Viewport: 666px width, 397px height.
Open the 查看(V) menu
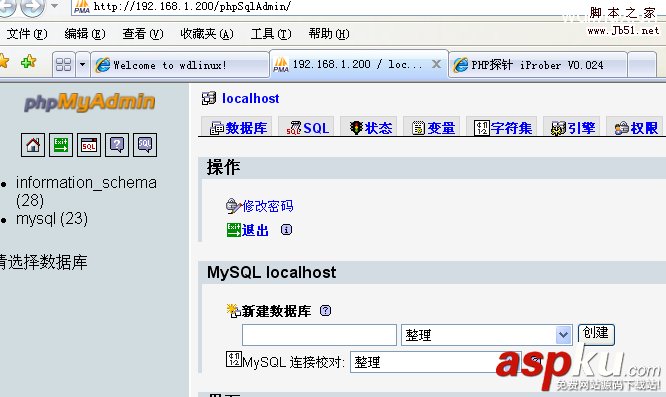point(143,34)
